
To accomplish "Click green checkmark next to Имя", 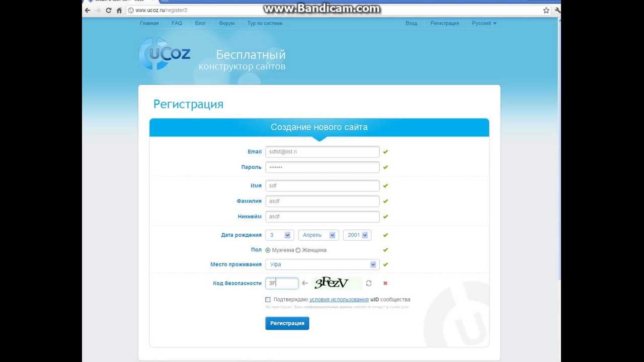I will click(x=385, y=186).
